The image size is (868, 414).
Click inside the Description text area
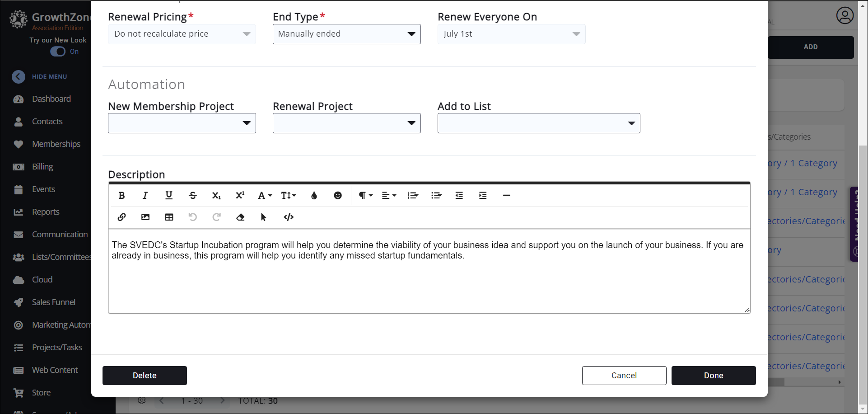tap(429, 280)
